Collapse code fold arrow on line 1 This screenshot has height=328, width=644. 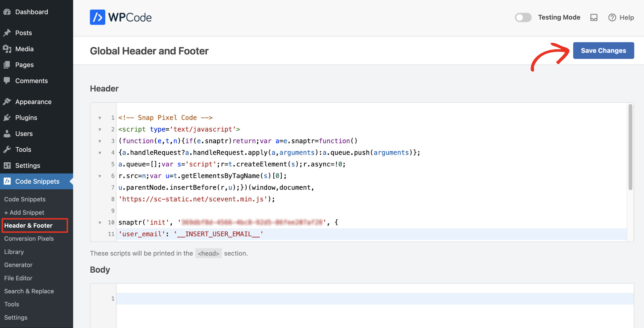point(100,118)
